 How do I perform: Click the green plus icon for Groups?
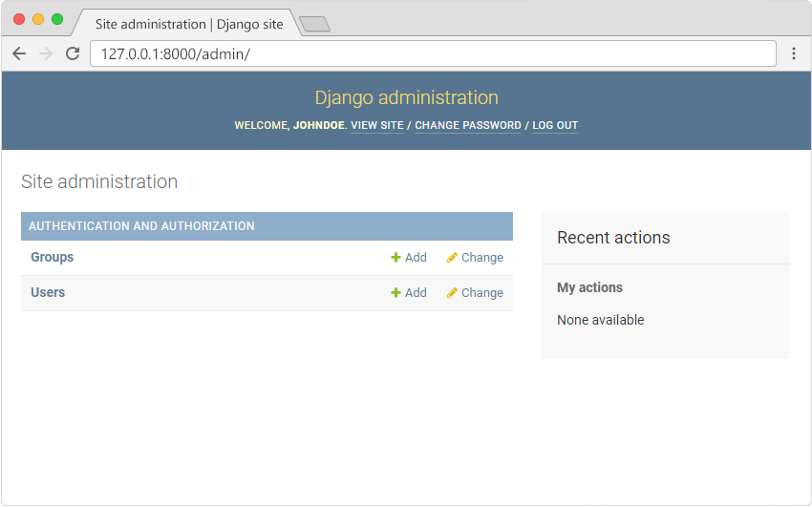(x=395, y=258)
